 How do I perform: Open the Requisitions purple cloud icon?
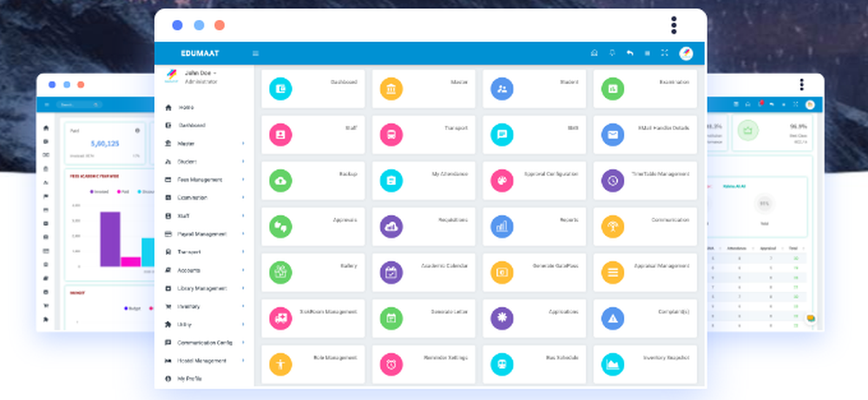click(391, 226)
